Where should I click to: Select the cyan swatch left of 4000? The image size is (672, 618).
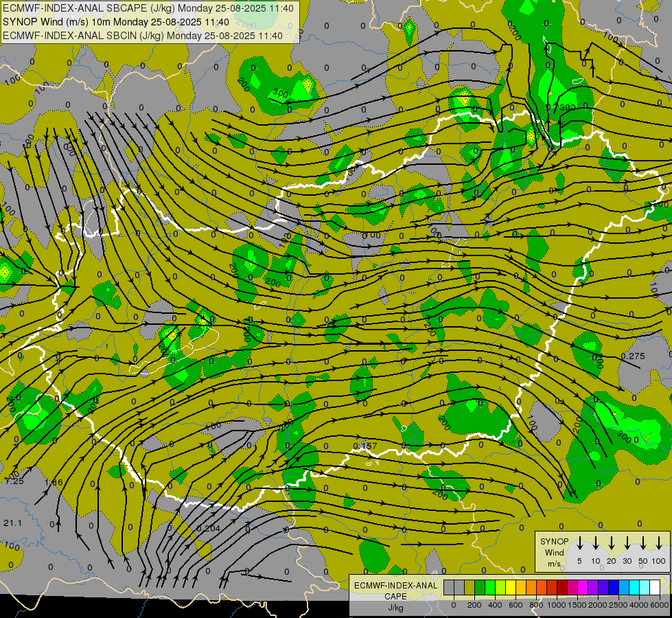point(634,587)
